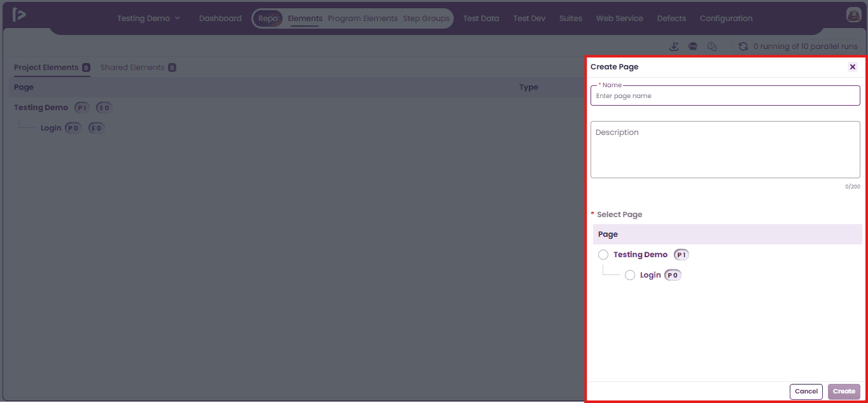Click the P1 badge next to Testing Demo in Select Page
Image resolution: width=868 pixels, height=403 pixels.
click(682, 255)
